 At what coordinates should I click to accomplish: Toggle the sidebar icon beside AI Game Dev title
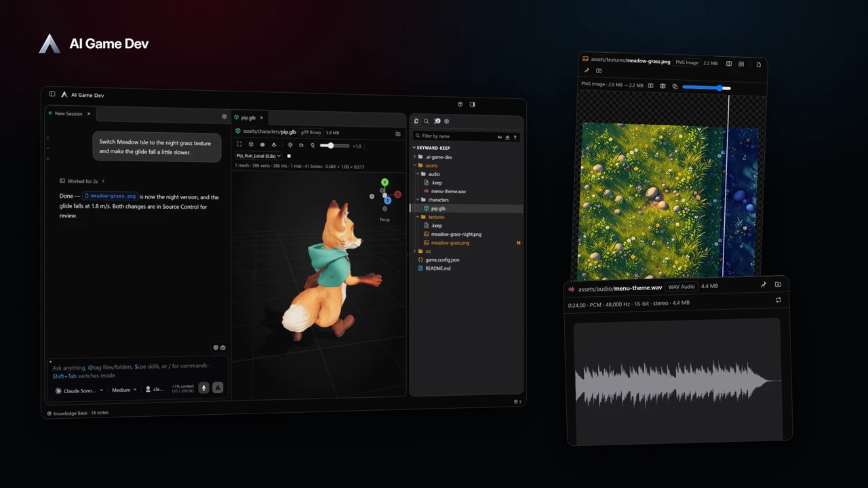click(52, 94)
